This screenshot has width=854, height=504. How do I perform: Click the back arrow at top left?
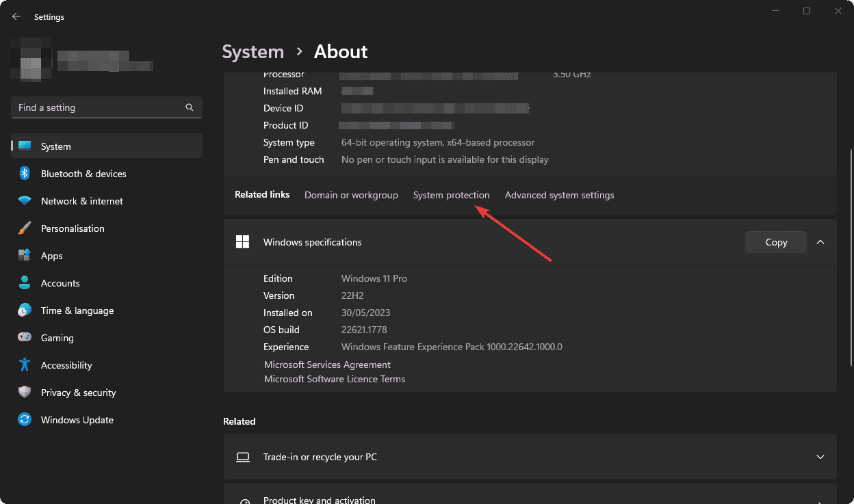pos(16,16)
